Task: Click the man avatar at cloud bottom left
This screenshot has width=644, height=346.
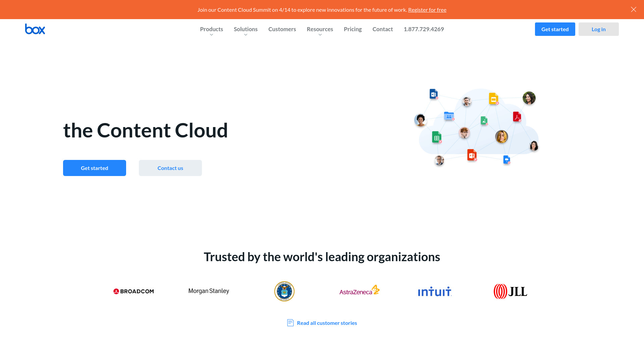Action: (439, 160)
